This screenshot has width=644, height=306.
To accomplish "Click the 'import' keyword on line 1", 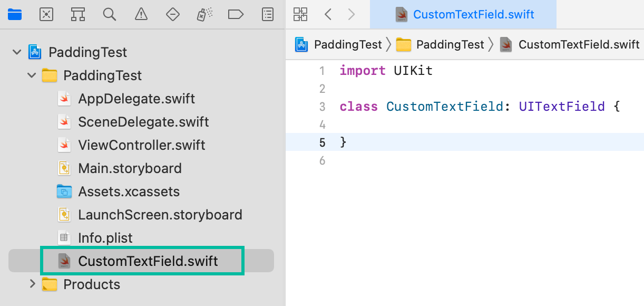I will click(363, 71).
